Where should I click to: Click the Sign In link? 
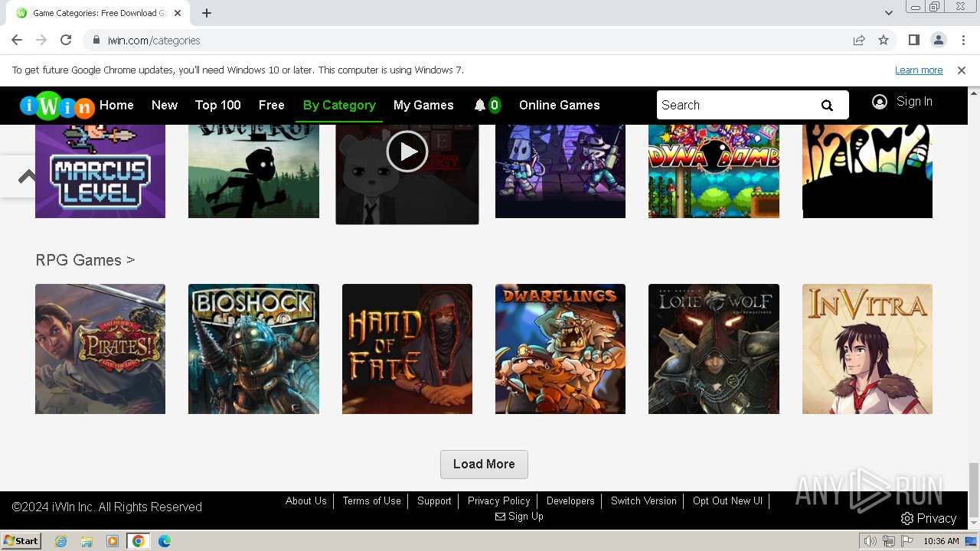pos(914,102)
